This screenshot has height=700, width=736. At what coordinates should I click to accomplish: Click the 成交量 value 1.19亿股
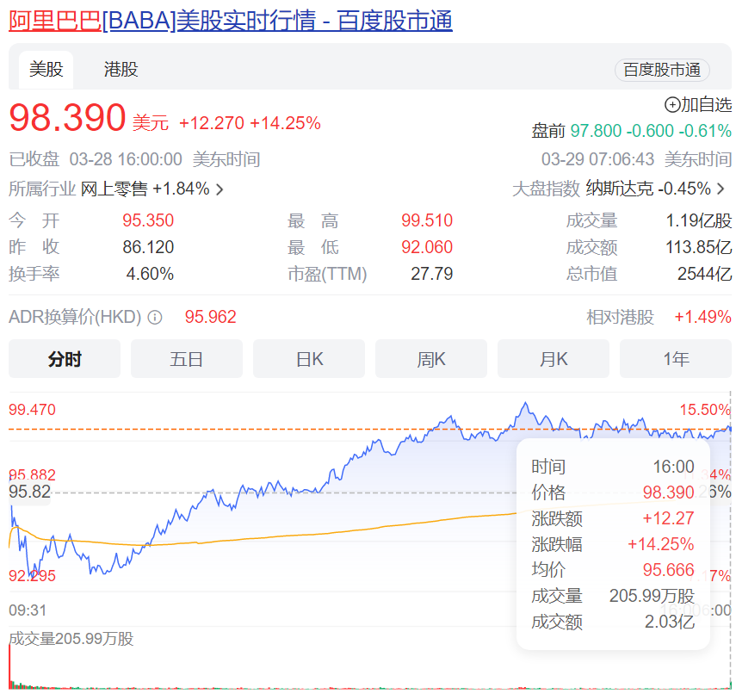coord(699,220)
